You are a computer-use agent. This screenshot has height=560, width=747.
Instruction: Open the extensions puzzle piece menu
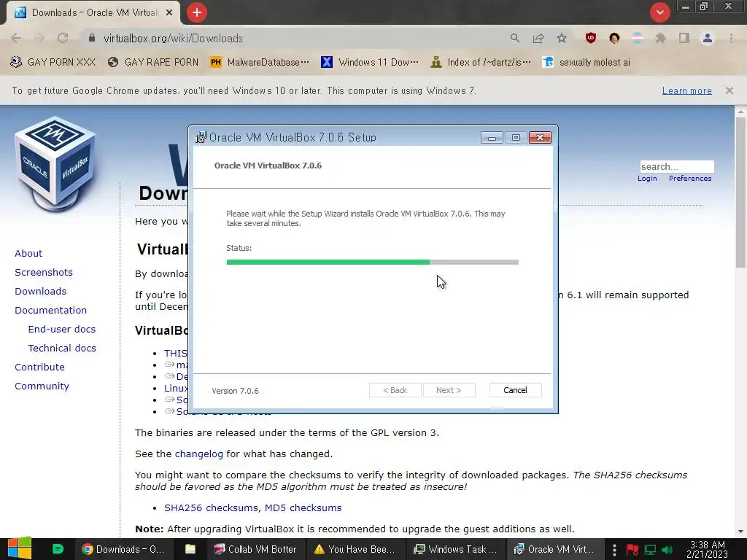[x=661, y=38]
